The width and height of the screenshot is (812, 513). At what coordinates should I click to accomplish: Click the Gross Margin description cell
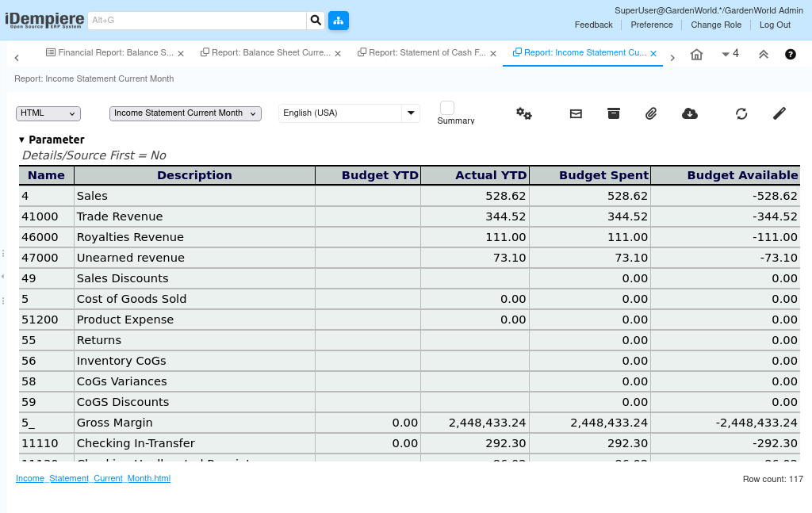tap(195, 423)
